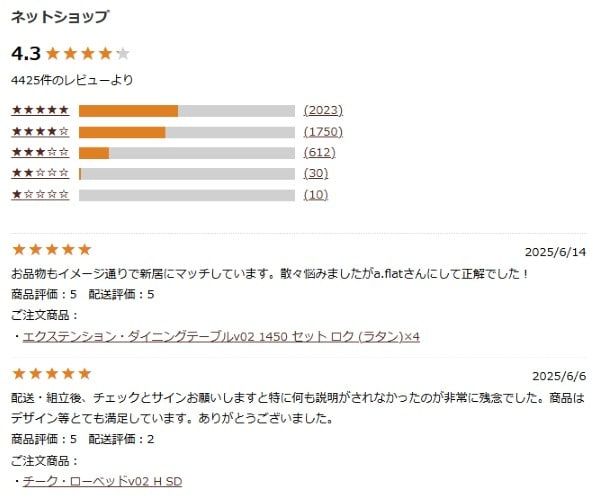Open the (2023) review count link

click(x=323, y=110)
